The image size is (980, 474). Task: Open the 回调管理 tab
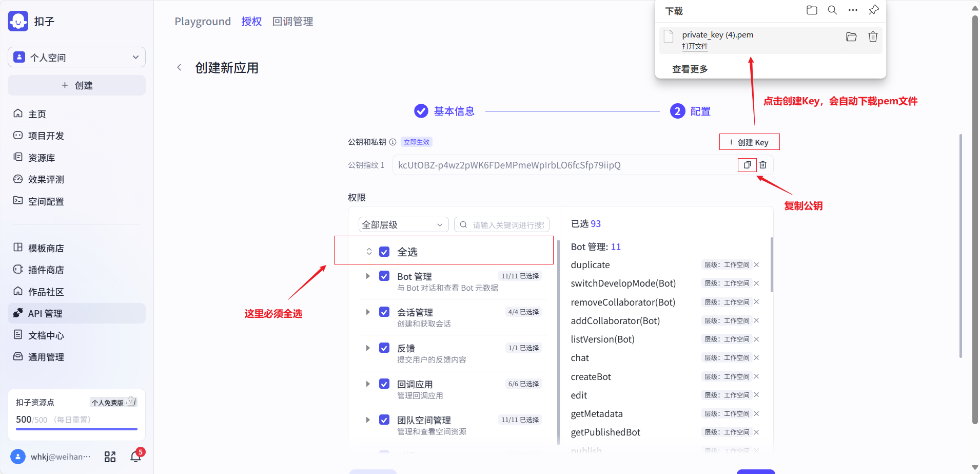(292, 22)
